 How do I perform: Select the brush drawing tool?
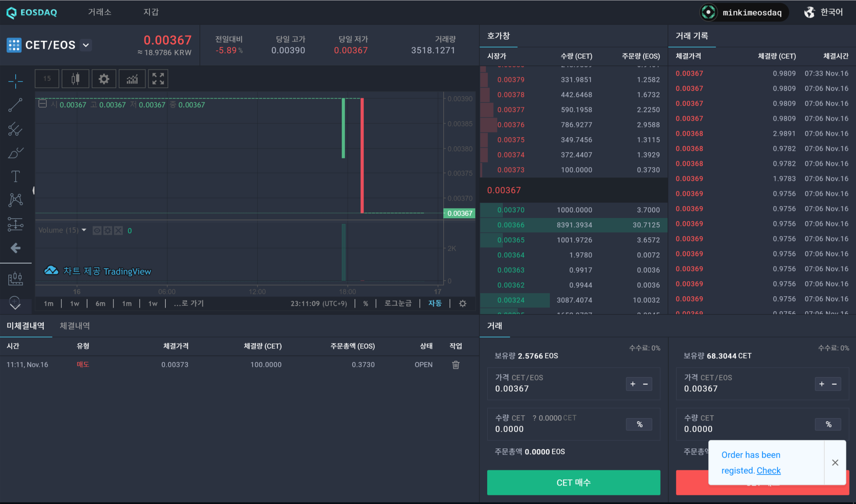tap(15, 153)
